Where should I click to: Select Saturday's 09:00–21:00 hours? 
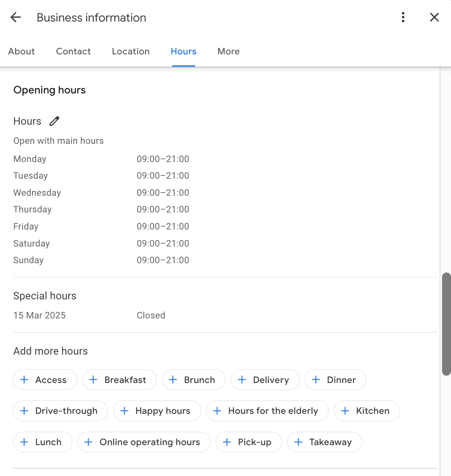point(163,243)
